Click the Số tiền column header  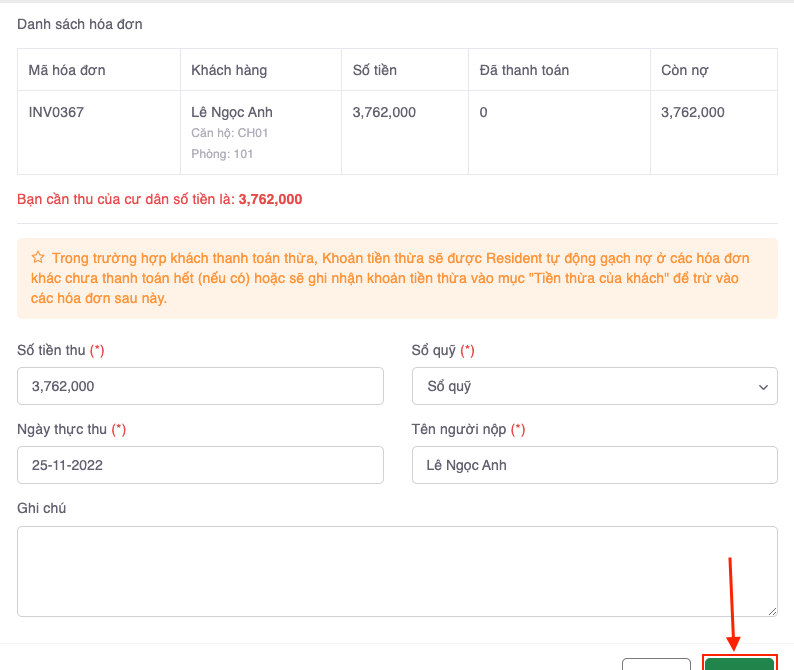pos(375,70)
